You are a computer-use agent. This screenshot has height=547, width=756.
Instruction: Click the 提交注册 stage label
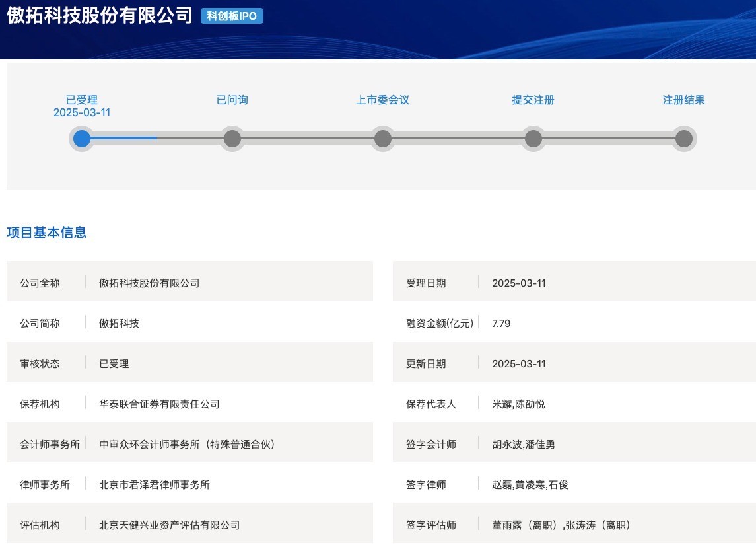coord(533,100)
